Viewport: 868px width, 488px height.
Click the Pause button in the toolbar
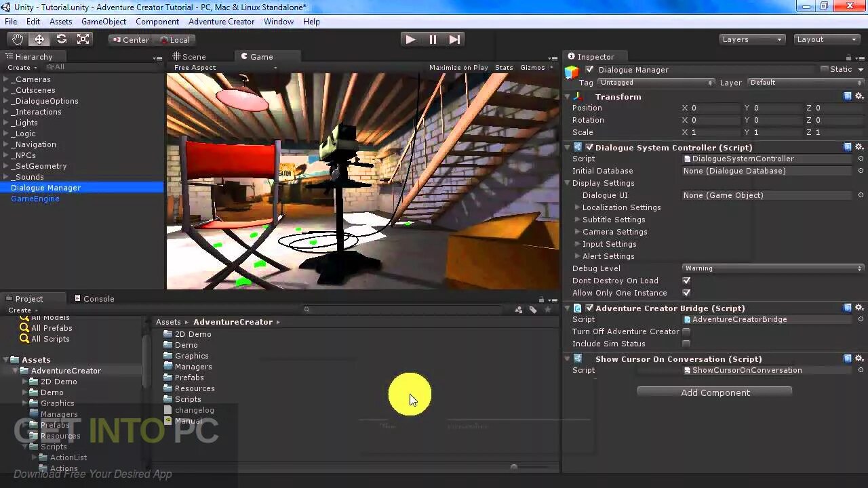pyautogui.click(x=433, y=39)
